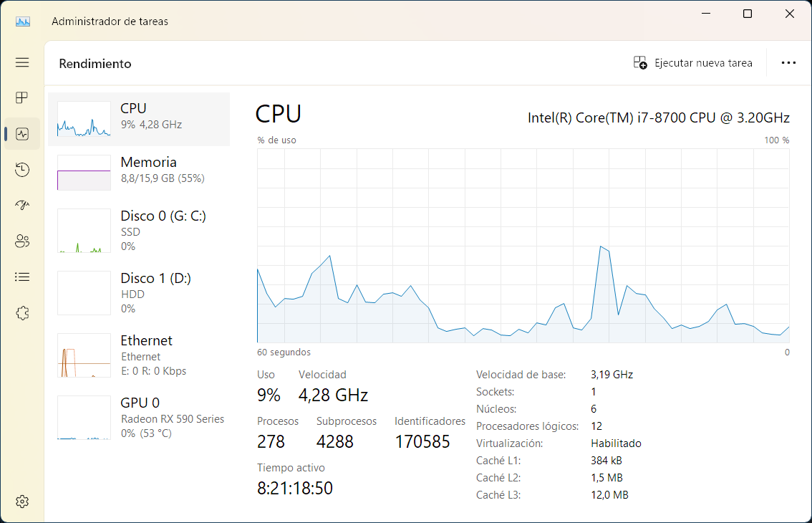Screen dimensions: 812x523
Task: Open the three-dots more options menu
Action: 788,63
